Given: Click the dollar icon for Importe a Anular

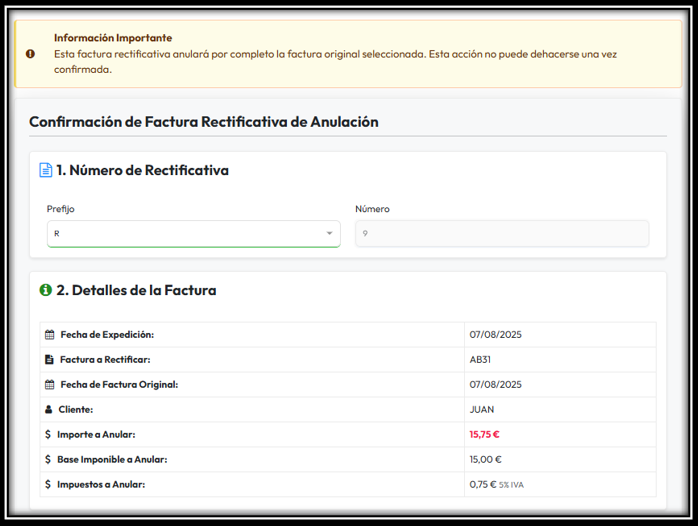Looking at the screenshot, I should 48,435.
